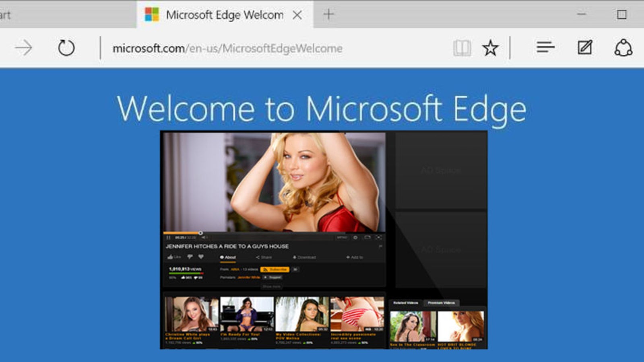
Task: Enter fullscreen on the video player
Action: coord(379,238)
